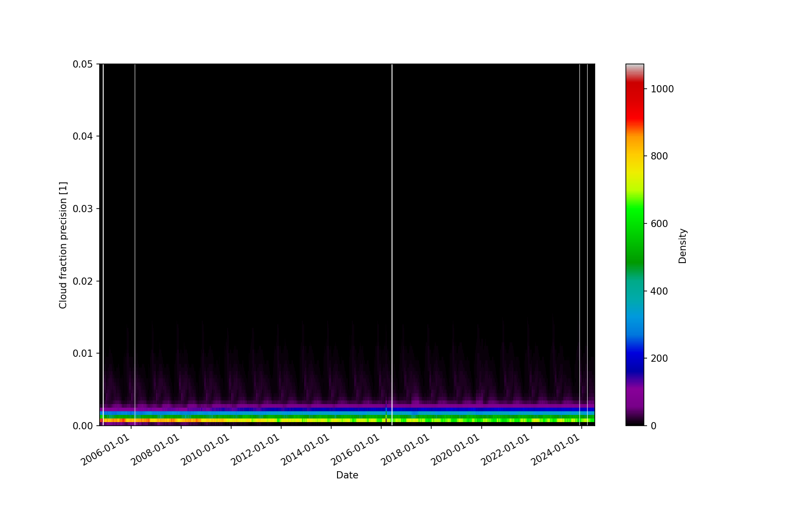Click the 1000 tick label on colorbar
Screen dimensions: 798x532
click(x=662, y=89)
